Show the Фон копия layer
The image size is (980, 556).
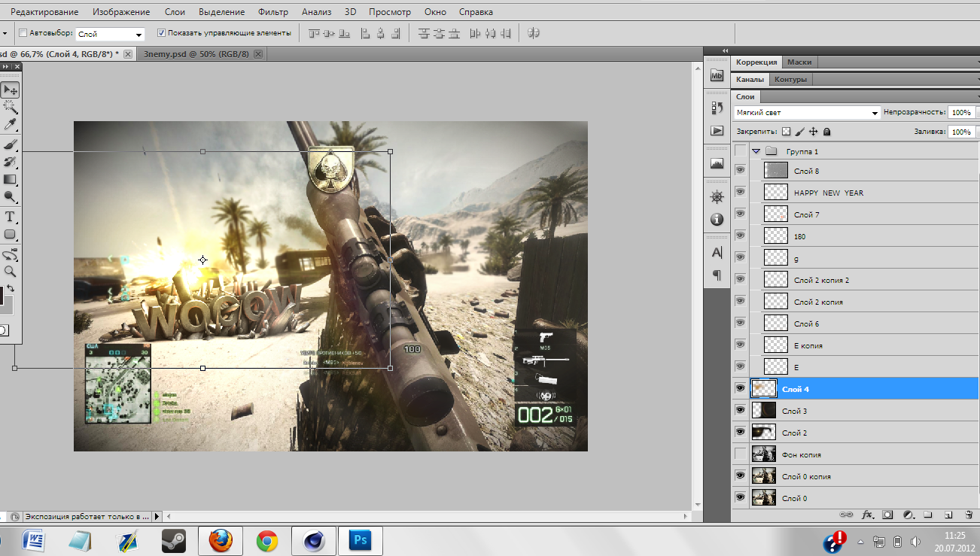click(x=741, y=454)
